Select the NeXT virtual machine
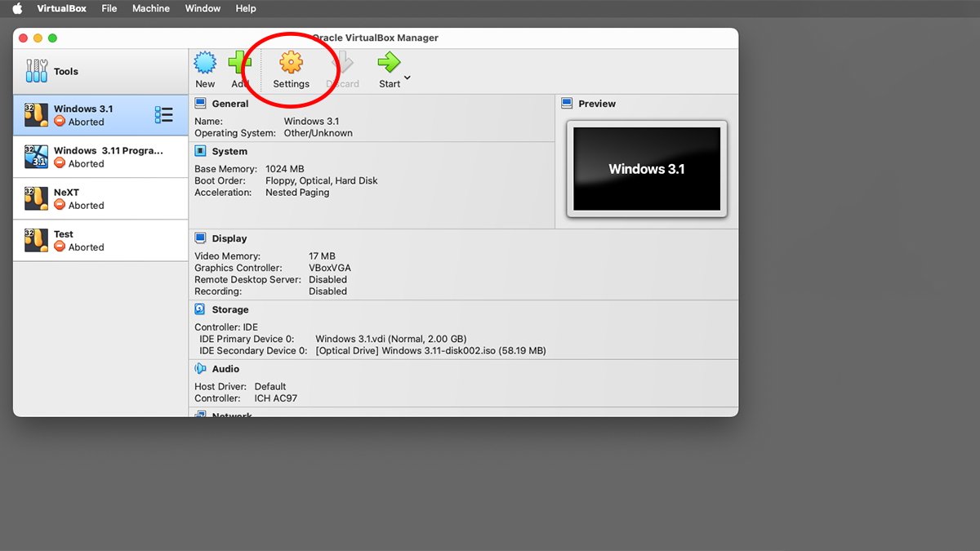The image size is (980, 551). tap(100, 198)
